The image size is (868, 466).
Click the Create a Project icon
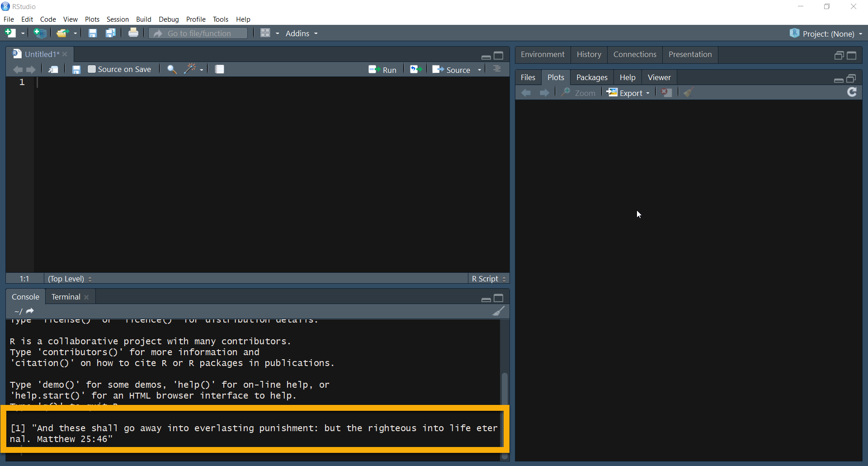coord(40,33)
